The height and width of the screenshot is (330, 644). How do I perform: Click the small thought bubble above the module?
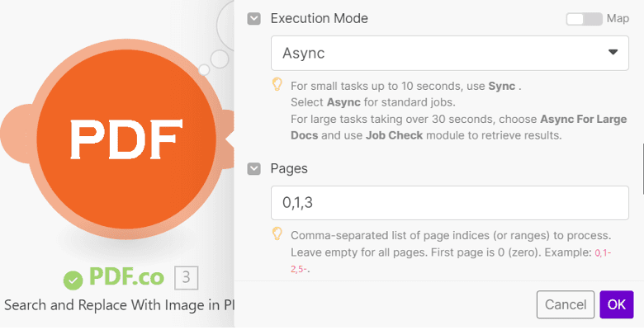220,59
